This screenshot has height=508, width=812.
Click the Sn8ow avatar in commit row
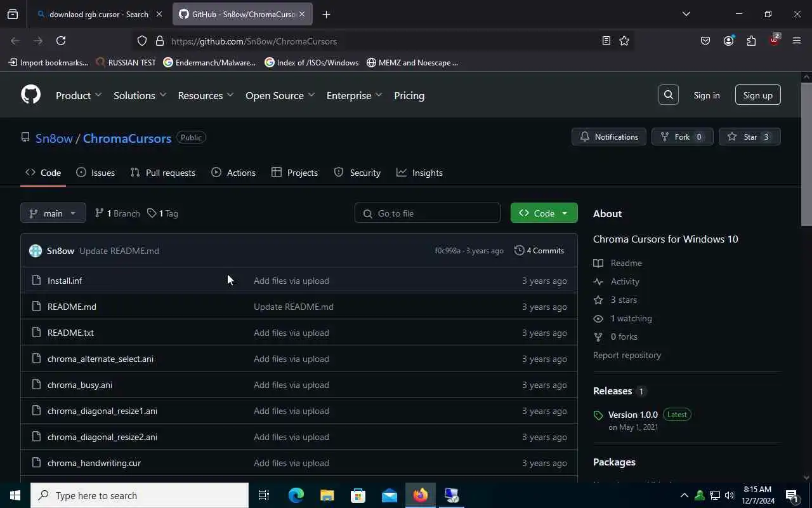click(36, 251)
